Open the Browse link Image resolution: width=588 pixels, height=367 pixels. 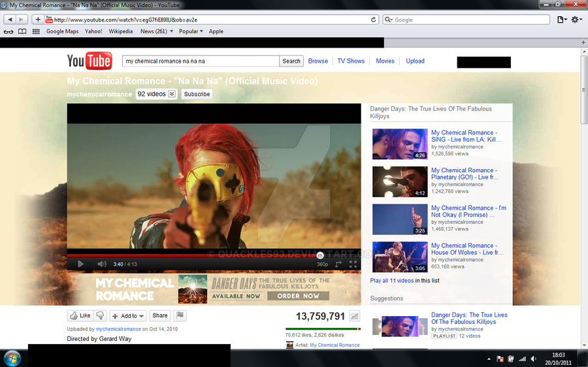coord(318,61)
